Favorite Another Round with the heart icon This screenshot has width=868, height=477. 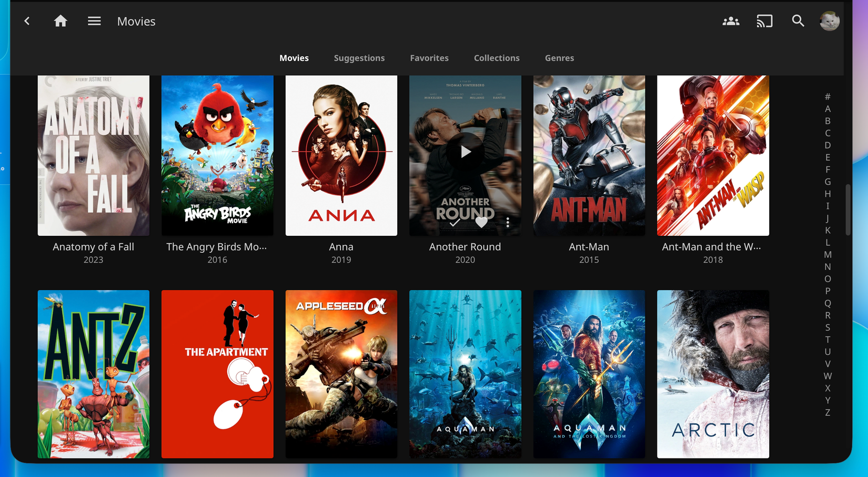click(x=481, y=223)
